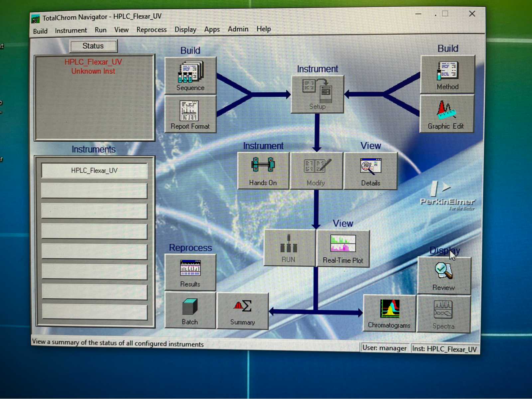Click the Report Format icon
The height and width of the screenshot is (399, 532).
190,114
